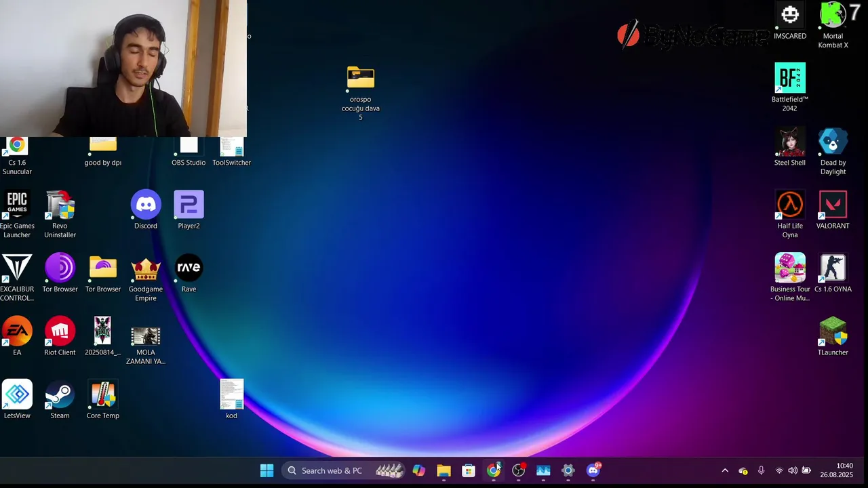Switch to OBS Studio in the taskbar
868x488 pixels.
[x=519, y=470]
